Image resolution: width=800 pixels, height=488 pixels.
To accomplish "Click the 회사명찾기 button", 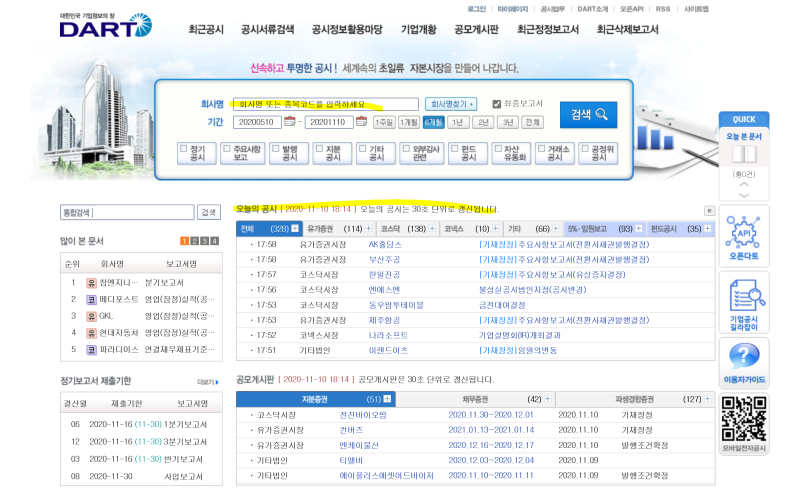I will [x=451, y=104].
